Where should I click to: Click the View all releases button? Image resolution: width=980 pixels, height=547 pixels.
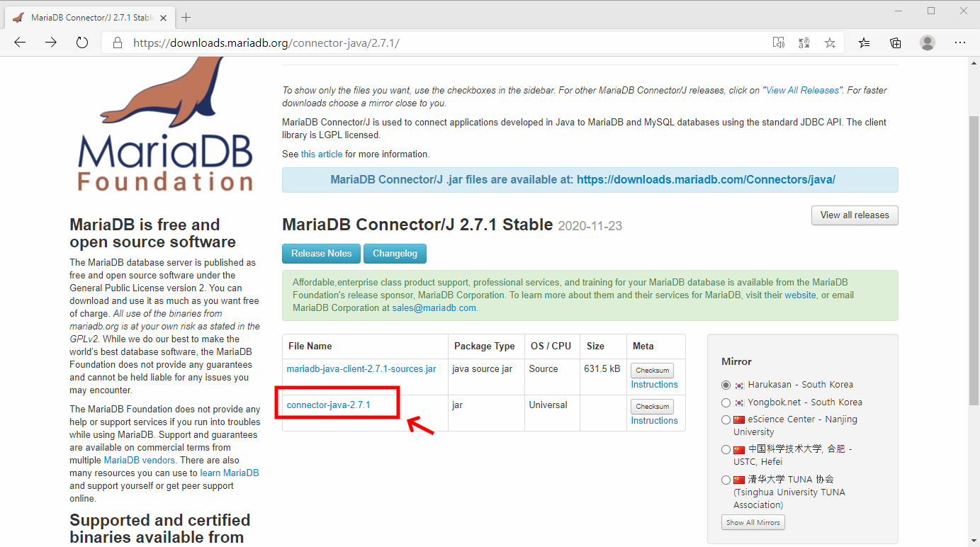click(x=855, y=215)
